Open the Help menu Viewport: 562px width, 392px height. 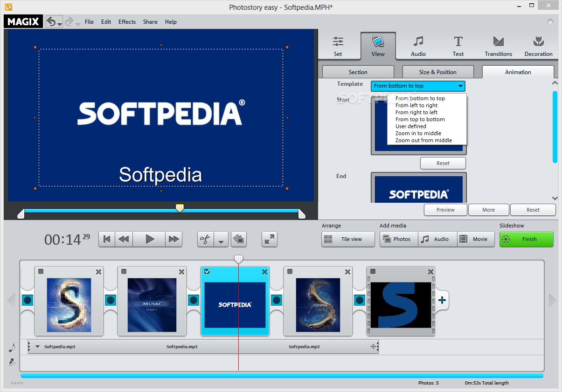point(171,22)
